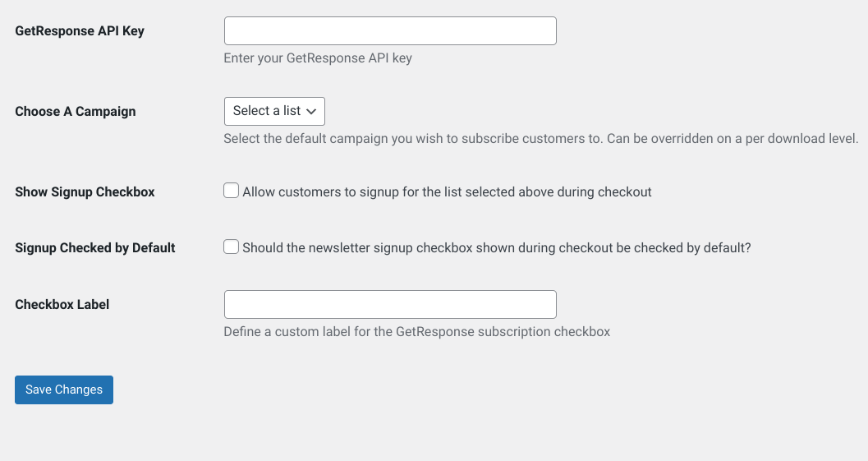
Task: Click the 'Define a custom label' description text
Action: point(417,332)
